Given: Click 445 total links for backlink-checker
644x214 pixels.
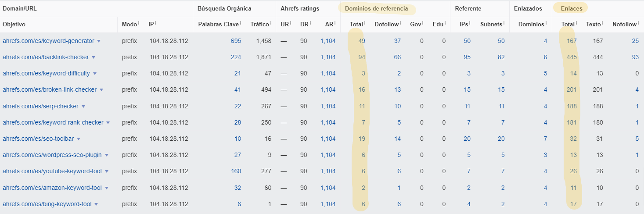Looking at the screenshot, I should point(572,57).
